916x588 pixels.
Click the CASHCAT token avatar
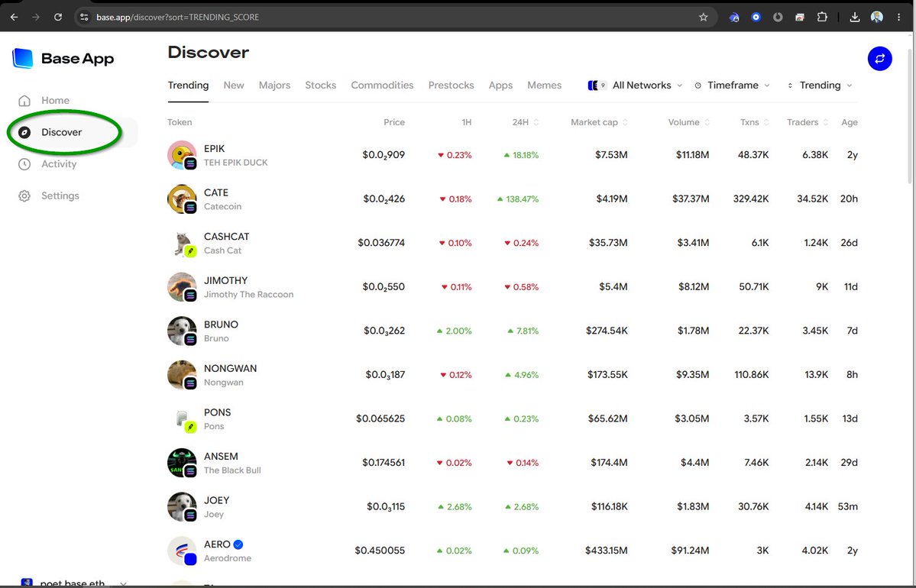182,243
